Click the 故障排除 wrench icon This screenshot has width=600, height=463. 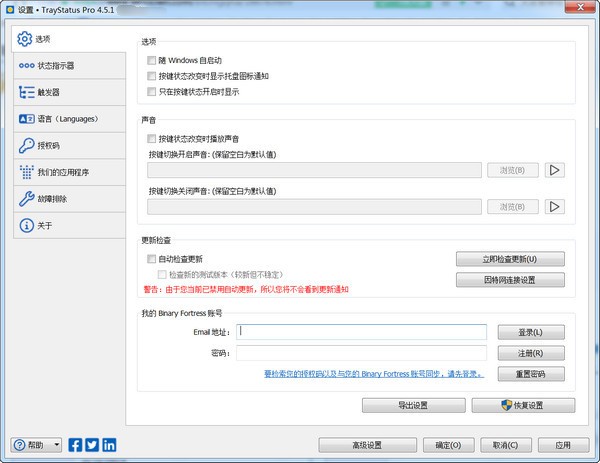[26, 199]
